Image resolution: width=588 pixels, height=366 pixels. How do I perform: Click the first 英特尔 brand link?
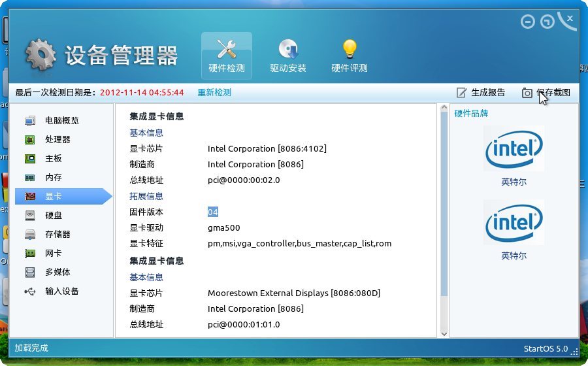click(514, 182)
